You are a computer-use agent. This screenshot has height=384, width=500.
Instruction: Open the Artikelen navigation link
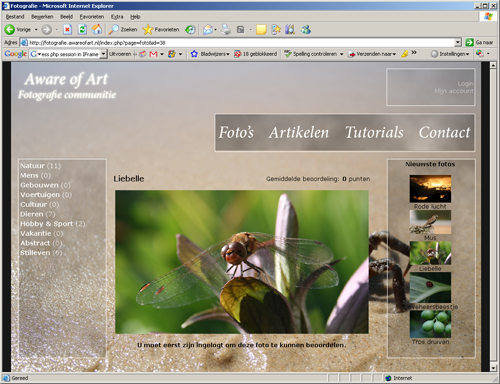tap(299, 132)
